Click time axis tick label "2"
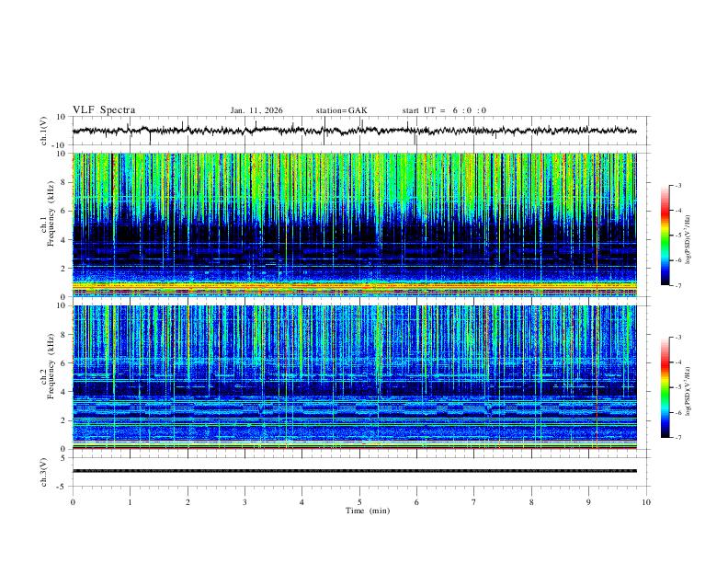This screenshot has width=728, height=563. pos(188,502)
